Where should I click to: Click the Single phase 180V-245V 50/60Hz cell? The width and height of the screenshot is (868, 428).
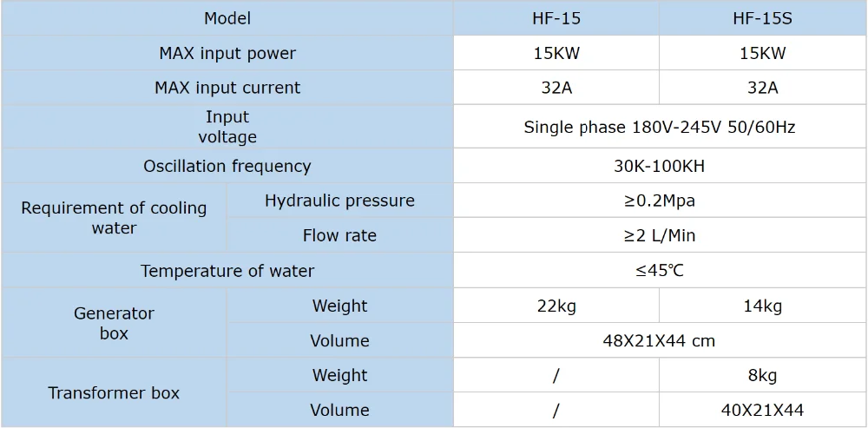click(660, 127)
